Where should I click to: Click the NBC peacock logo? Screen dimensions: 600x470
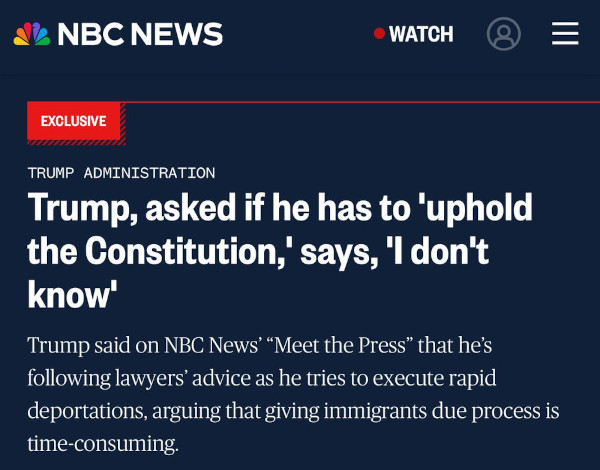pos(32,34)
